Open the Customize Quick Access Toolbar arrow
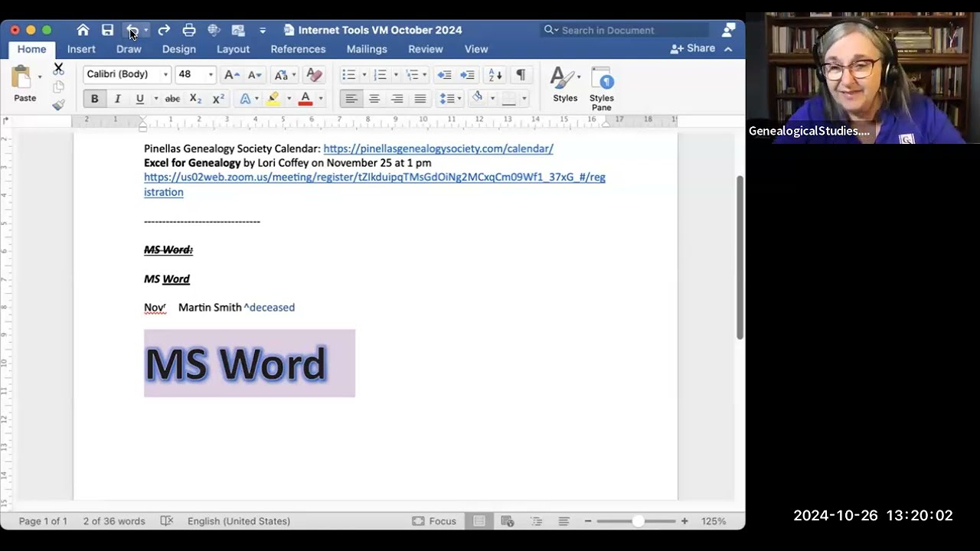Viewport: 980px width, 551px height. point(263,31)
